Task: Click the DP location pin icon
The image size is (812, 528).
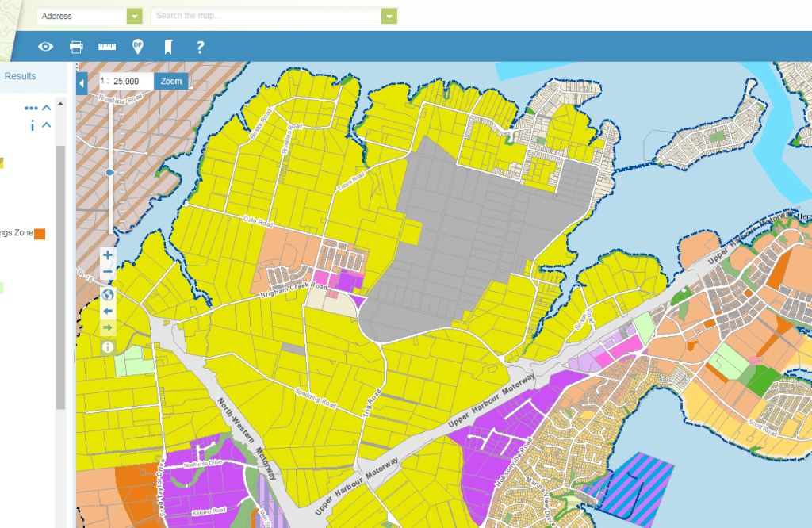Action: click(138, 47)
